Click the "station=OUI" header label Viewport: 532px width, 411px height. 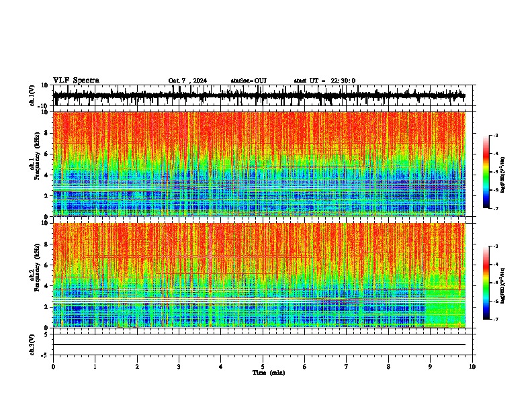tap(249, 81)
